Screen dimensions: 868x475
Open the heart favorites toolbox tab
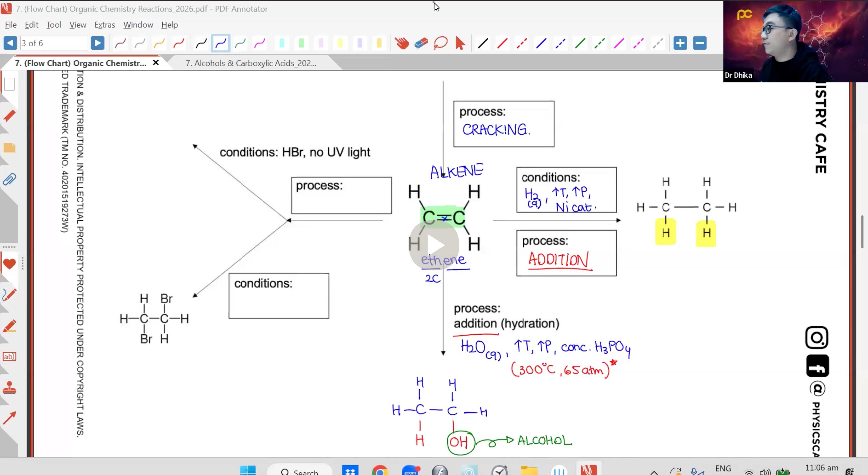[9, 264]
